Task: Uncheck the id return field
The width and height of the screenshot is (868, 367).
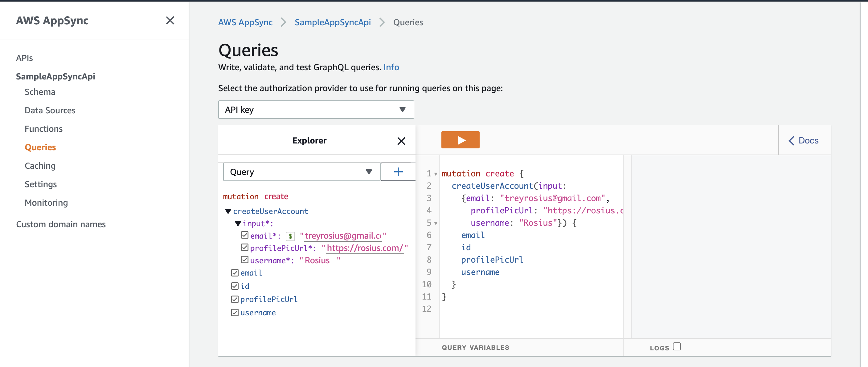Action: pyautogui.click(x=235, y=286)
